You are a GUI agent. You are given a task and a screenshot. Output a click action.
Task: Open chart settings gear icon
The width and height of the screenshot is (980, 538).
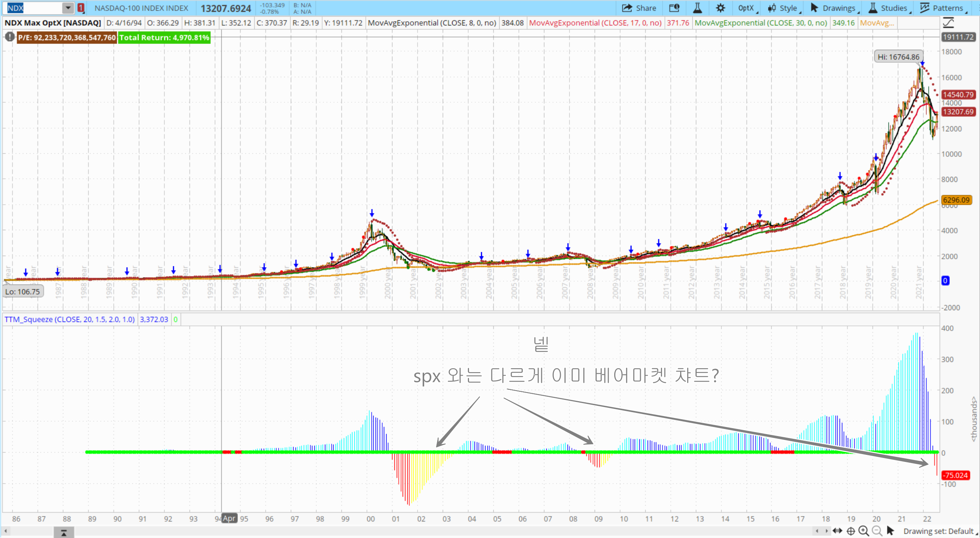720,8
